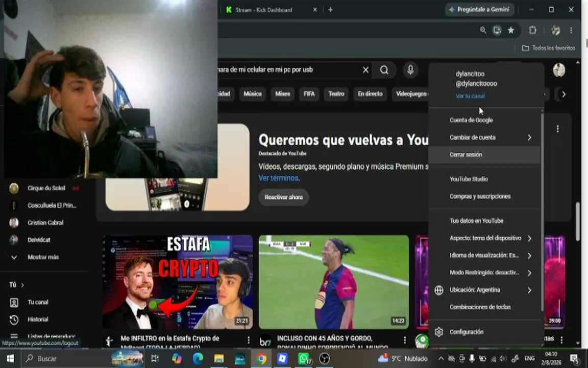Click the Ver tu canal link
The height and width of the screenshot is (368, 588).
click(x=470, y=96)
